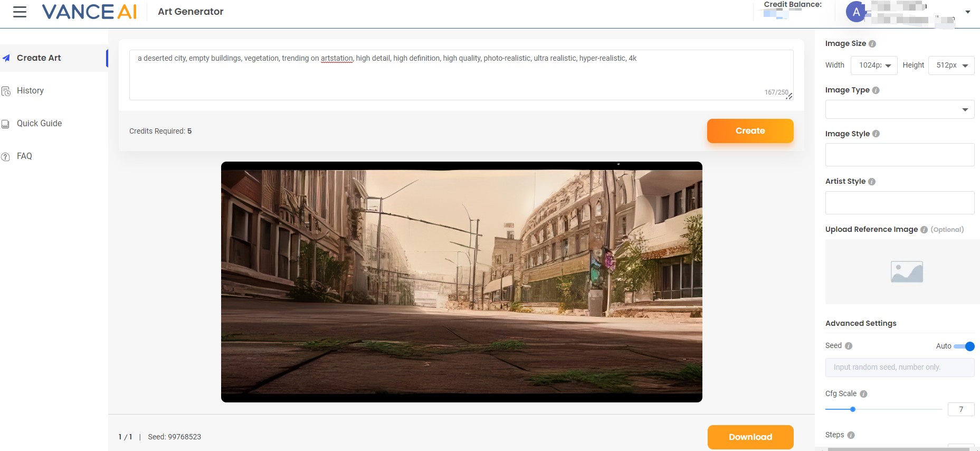
Task: Open the Steps info tooltip icon
Action: click(851, 435)
